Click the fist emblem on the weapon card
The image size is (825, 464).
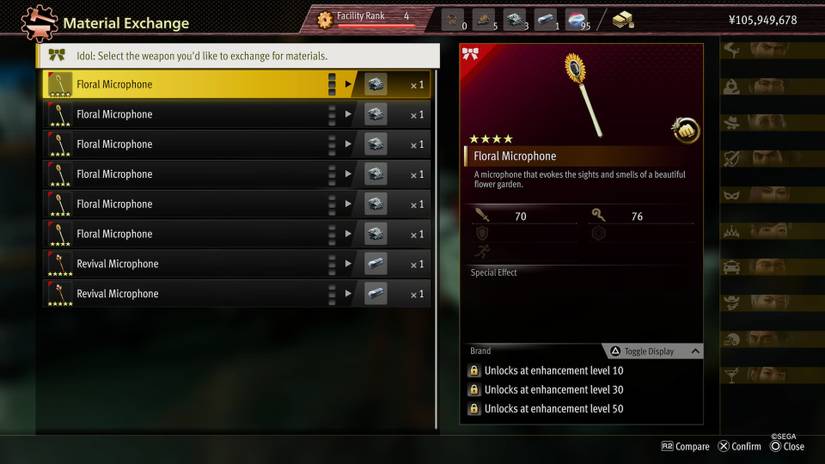[685, 129]
